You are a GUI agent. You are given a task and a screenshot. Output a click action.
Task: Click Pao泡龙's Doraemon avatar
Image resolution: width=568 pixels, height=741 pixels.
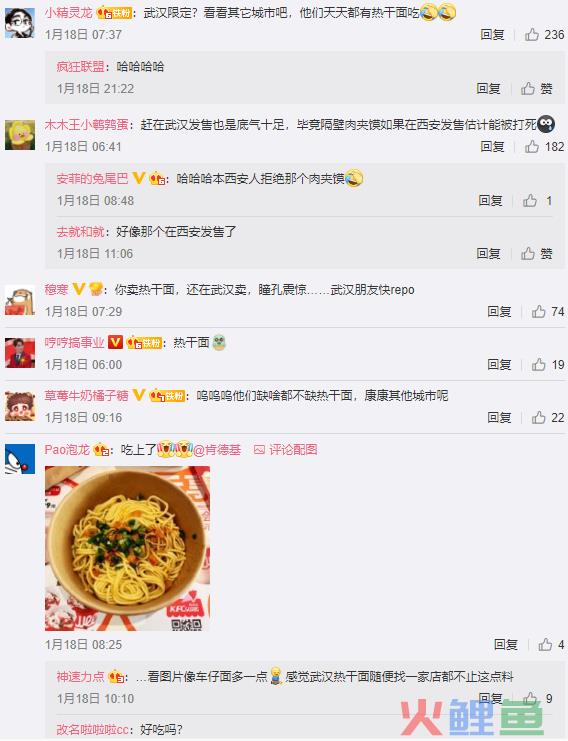[x=20, y=459]
